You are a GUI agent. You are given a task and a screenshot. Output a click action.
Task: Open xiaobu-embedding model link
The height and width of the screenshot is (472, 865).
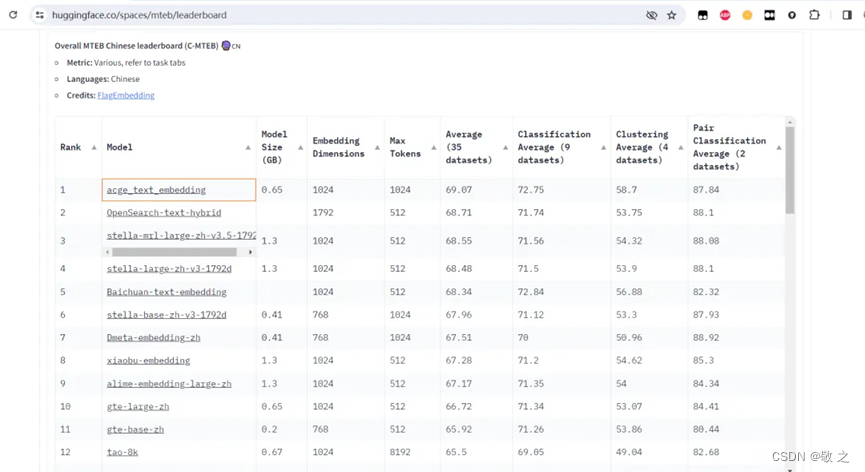click(148, 361)
